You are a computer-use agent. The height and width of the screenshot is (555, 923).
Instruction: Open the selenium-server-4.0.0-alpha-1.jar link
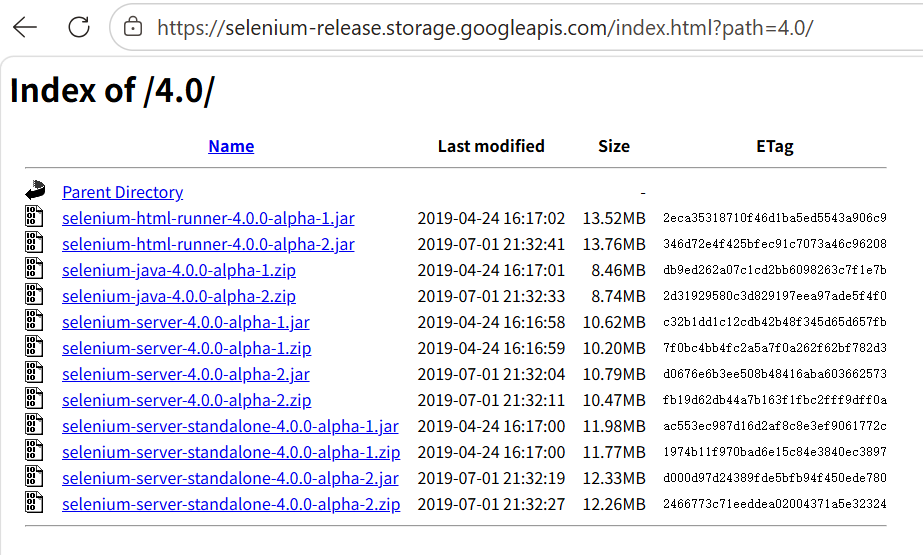pos(186,322)
